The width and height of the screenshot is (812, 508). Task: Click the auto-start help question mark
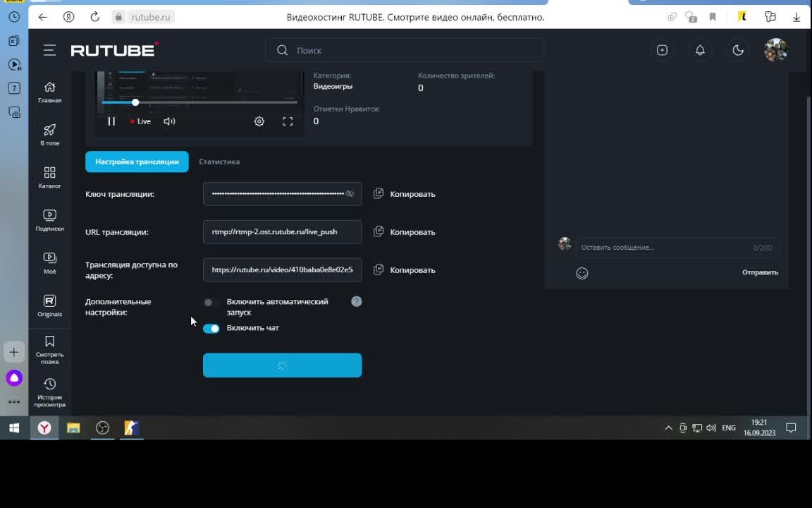point(356,301)
